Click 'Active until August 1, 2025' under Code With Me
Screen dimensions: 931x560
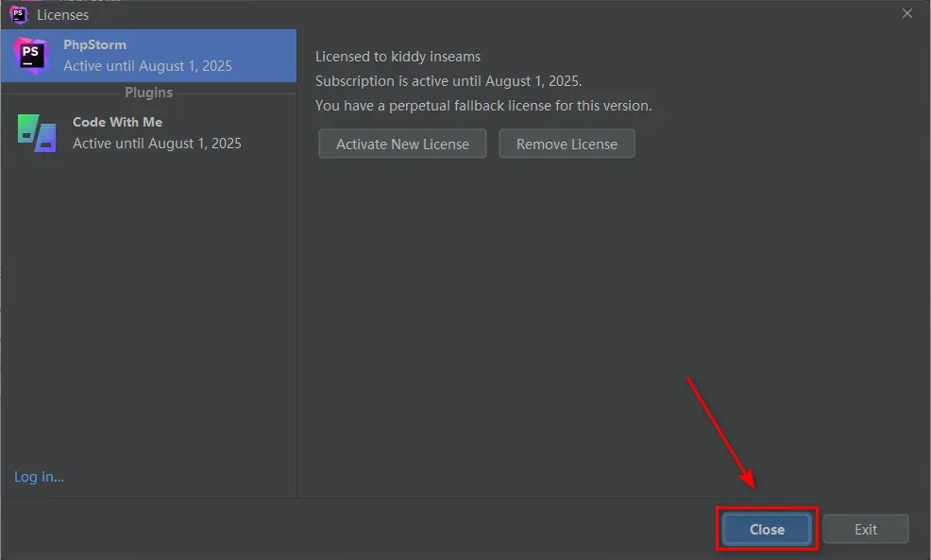click(157, 144)
